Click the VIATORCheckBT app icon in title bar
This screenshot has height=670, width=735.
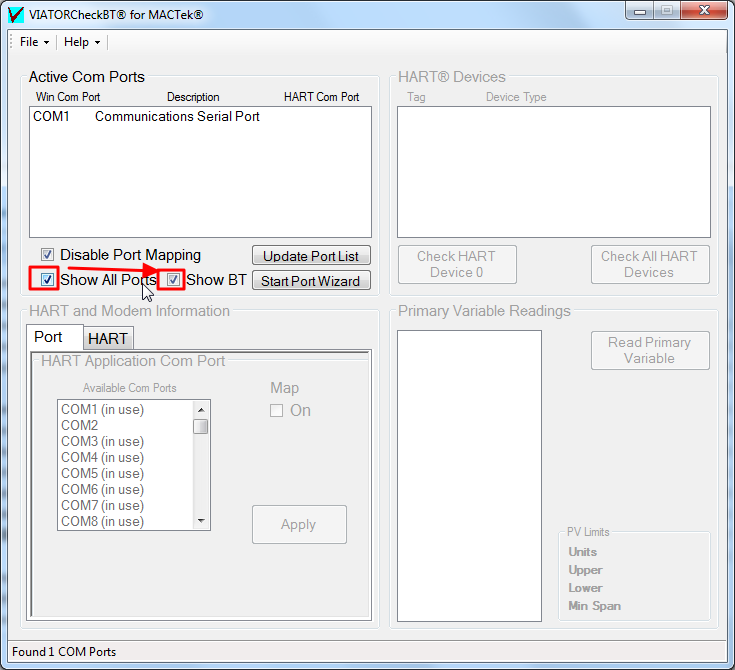tap(15, 15)
